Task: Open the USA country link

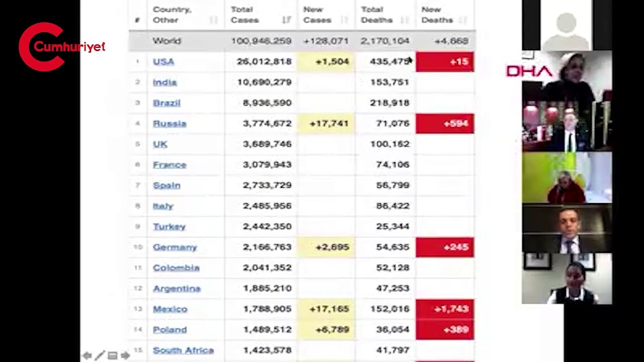Action: [164, 61]
